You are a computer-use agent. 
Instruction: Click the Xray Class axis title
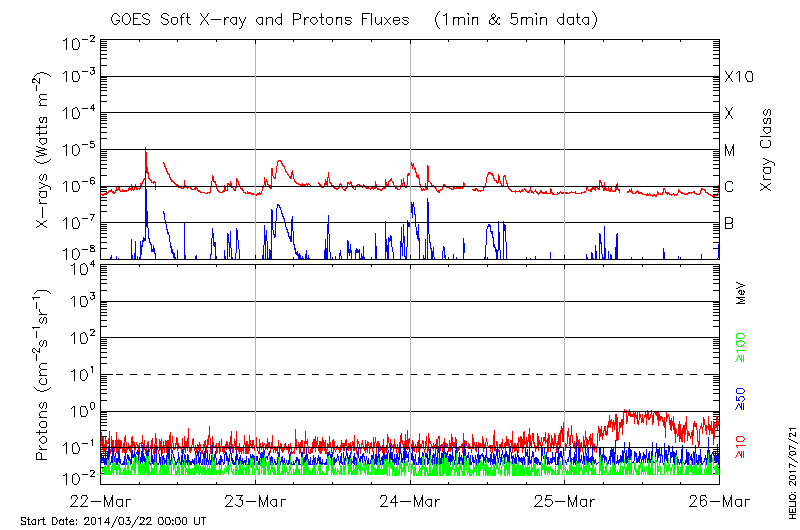(767, 150)
